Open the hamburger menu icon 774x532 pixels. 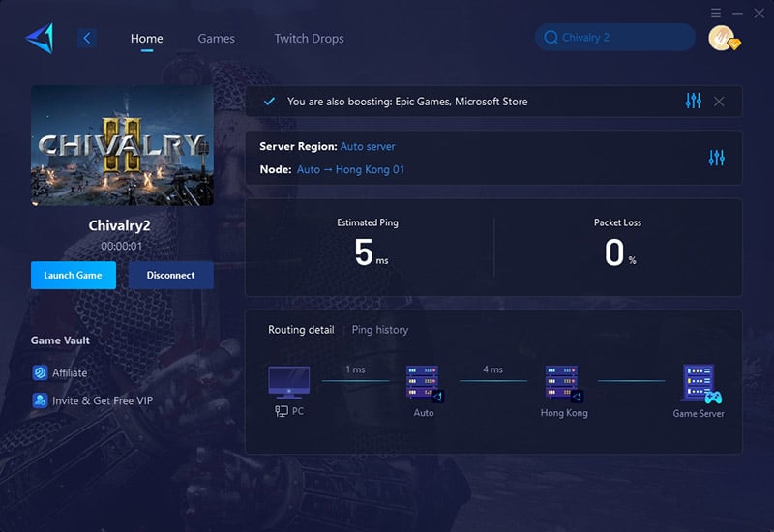coord(716,13)
